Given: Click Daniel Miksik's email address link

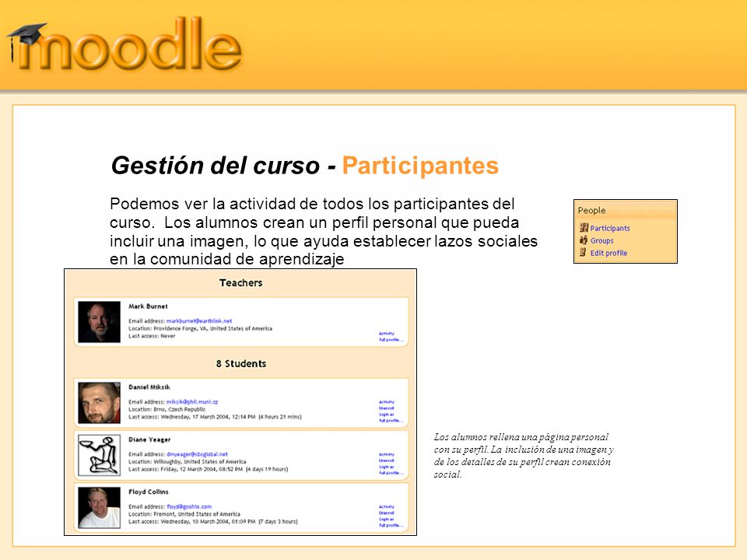Looking at the screenshot, I should [x=192, y=402].
